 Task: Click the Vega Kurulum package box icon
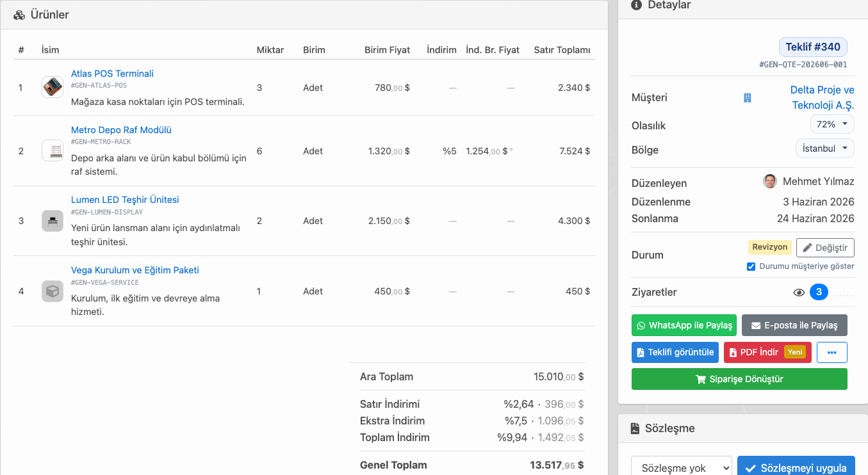[53, 291]
